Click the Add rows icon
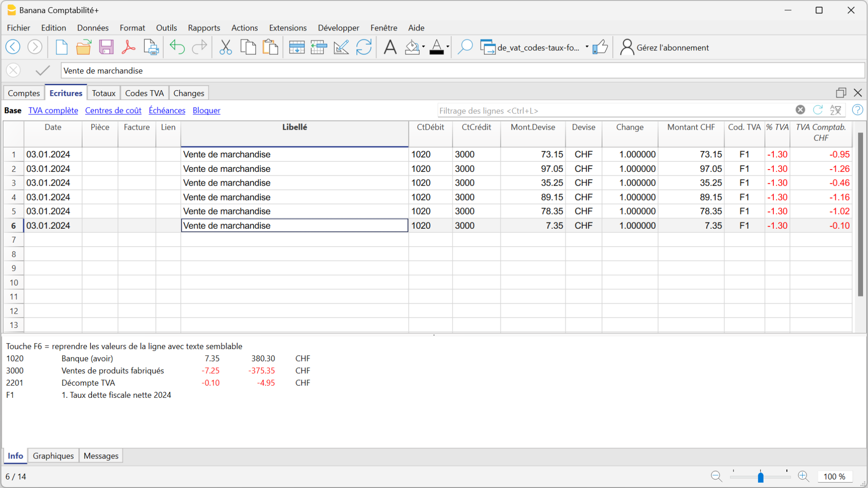 click(296, 47)
